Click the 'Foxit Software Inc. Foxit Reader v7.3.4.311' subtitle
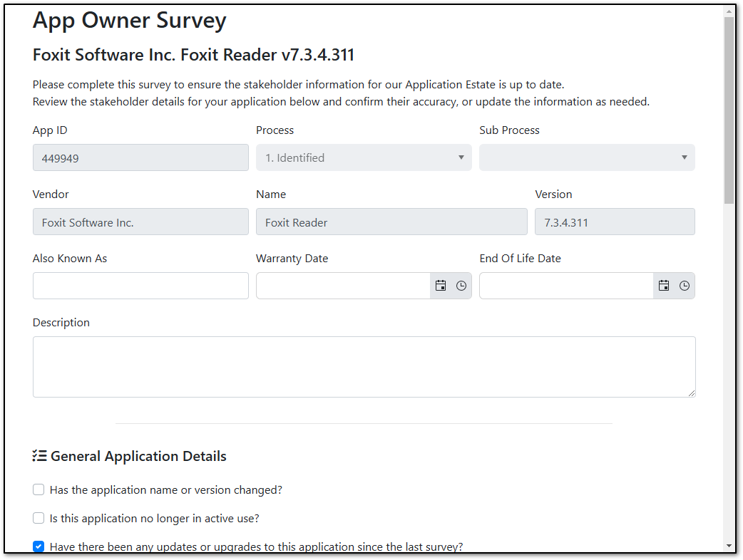The image size is (743, 560). click(x=193, y=55)
